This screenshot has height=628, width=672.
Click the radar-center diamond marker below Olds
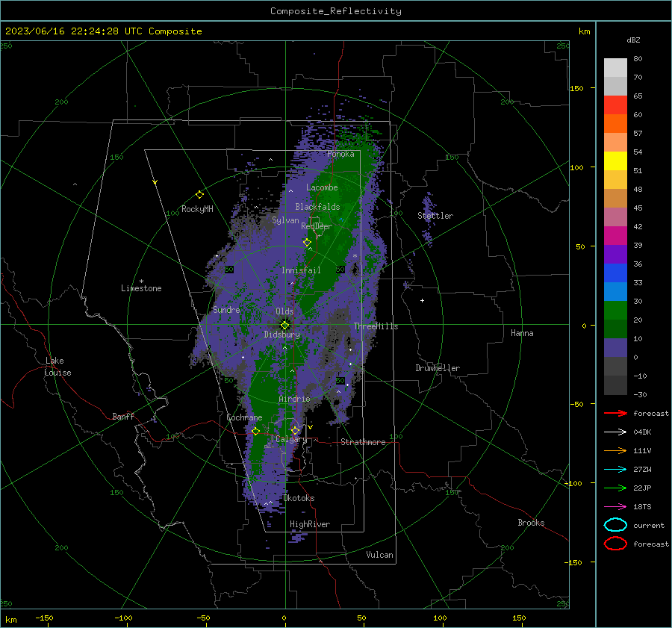[x=284, y=326]
